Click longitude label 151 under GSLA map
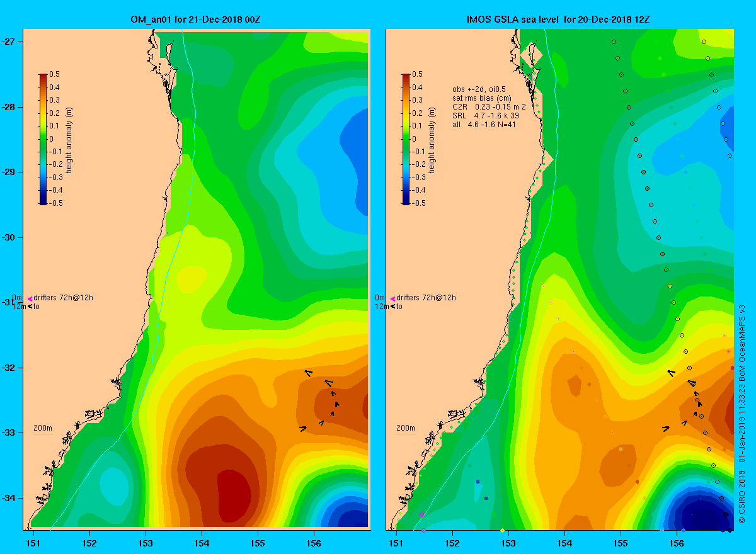 [396, 542]
